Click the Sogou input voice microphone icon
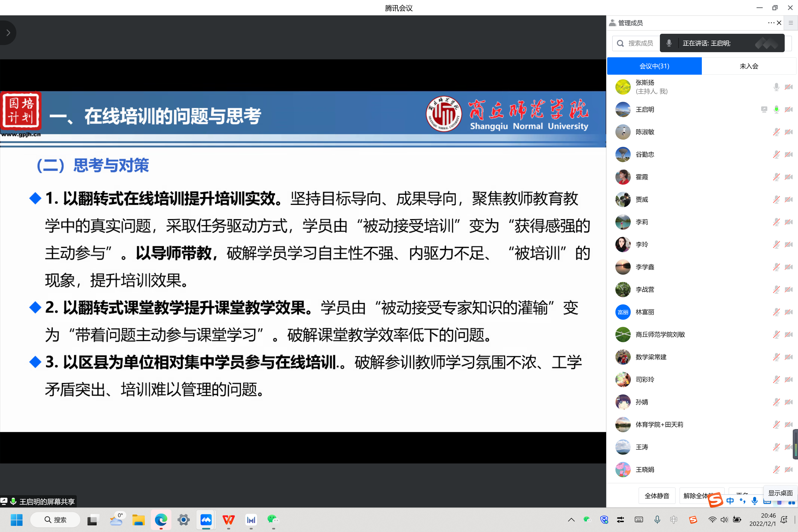This screenshot has width=798, height=532. coord(754,501)
